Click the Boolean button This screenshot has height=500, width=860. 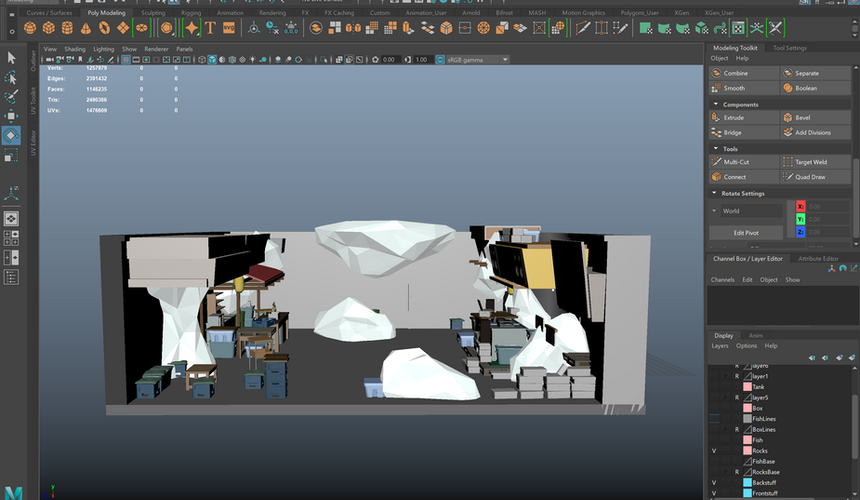coord(816,88)
